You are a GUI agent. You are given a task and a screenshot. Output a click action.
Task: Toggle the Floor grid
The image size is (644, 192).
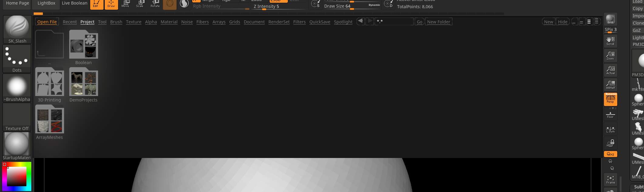(610, 114)
